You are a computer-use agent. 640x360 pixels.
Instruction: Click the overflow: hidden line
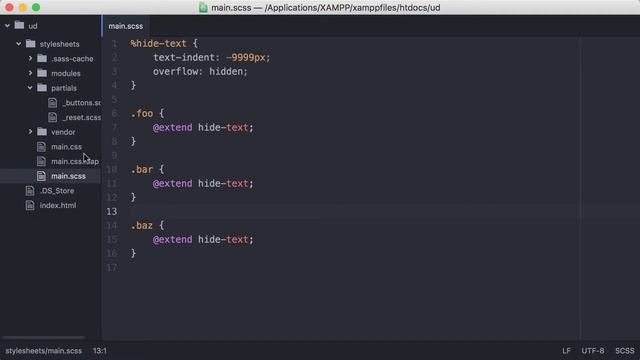(200, 71)
